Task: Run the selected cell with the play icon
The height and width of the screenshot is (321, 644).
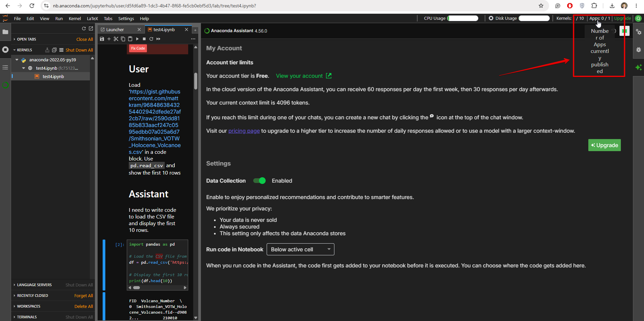Action: (x=137, y=39)
